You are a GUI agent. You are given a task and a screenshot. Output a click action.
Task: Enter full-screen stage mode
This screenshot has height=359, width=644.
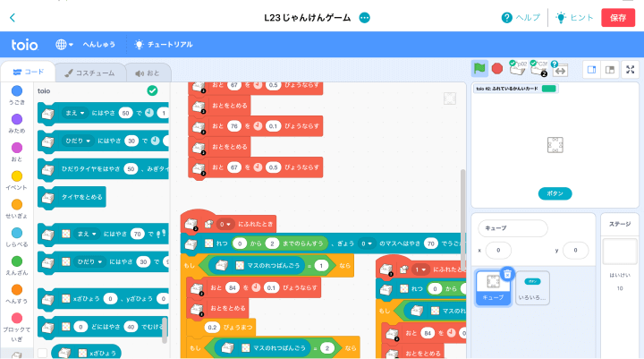tap(630, 70)
